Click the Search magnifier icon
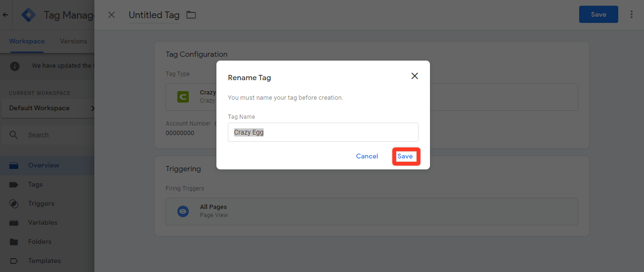 point(14,135)
